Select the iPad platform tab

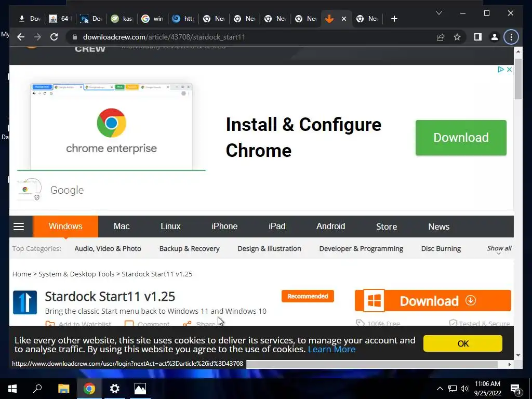277,227
